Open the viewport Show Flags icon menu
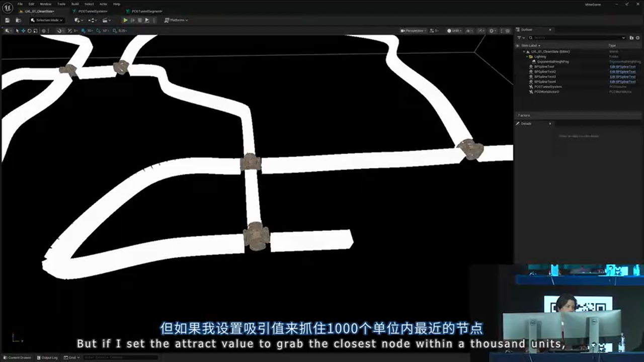The image size is (644, 362). [468, 30]
